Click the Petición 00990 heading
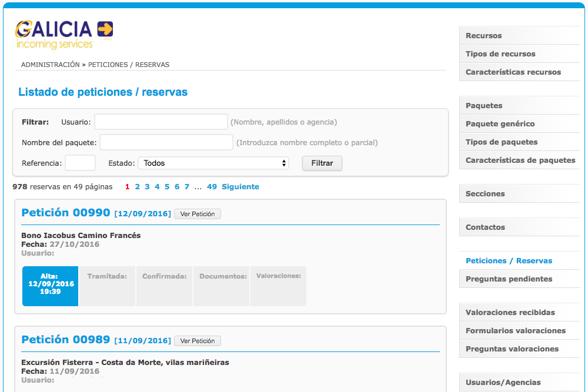The width and height of the screenshot is (588, 392). coord(66,213)
